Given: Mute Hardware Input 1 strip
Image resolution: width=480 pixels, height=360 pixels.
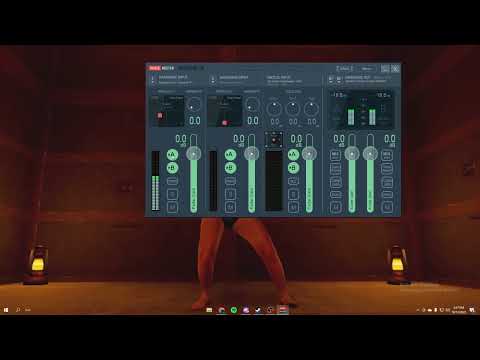Looking at the screenshot, I should [x=172, y=207].
